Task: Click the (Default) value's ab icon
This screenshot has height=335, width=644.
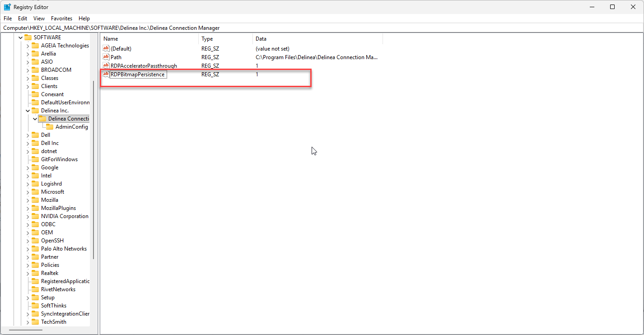Action: pyautogui.click(x=106, y=48)
